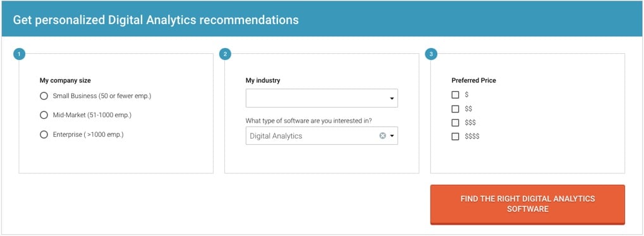The image size is (644, 236).
Task: Click the step 1 circle badge
Action: tap(20, 54)
